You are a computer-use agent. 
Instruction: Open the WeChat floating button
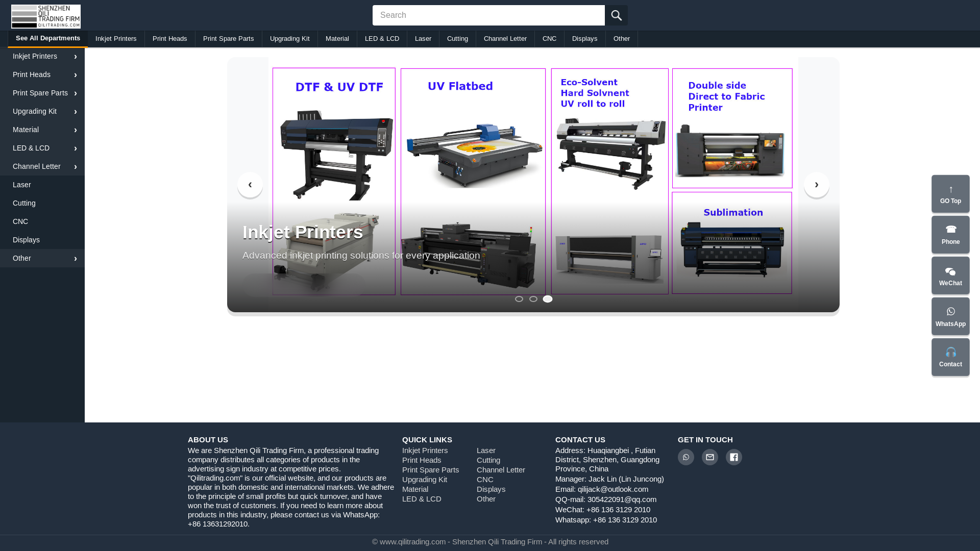pos(950,275)
